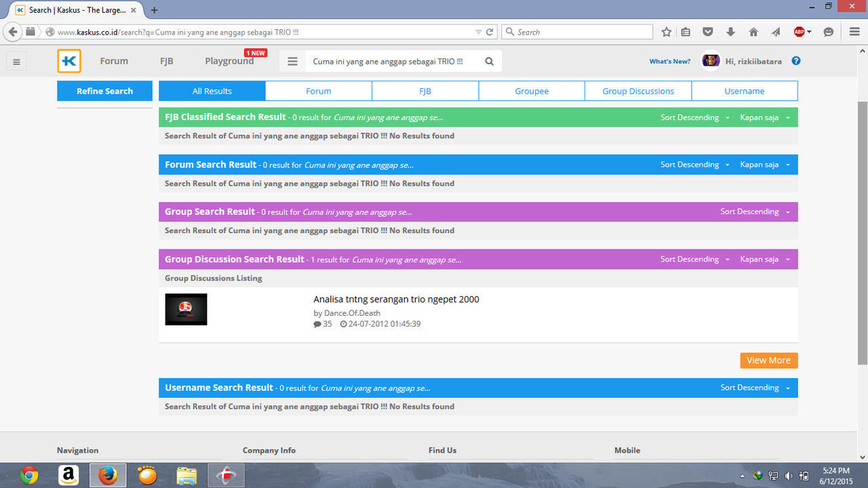
Task: Select the All Results tab
Action: click(x=212, y=91)
